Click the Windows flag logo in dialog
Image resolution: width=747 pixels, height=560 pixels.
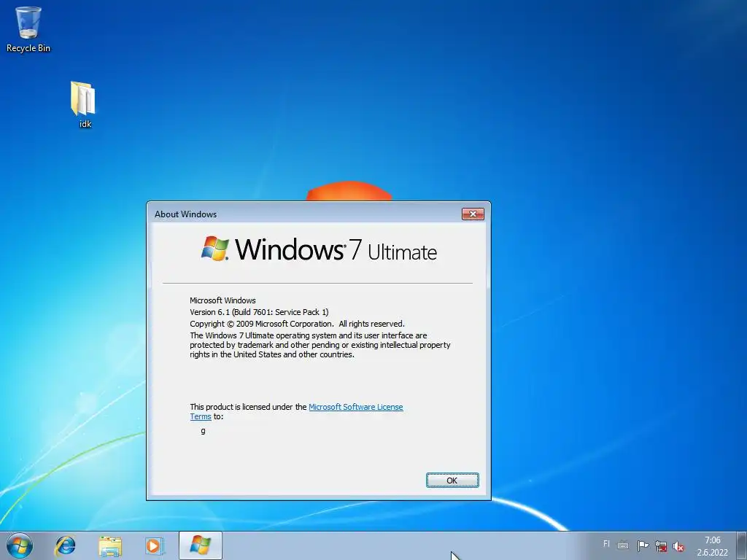(x=214, y=248)
